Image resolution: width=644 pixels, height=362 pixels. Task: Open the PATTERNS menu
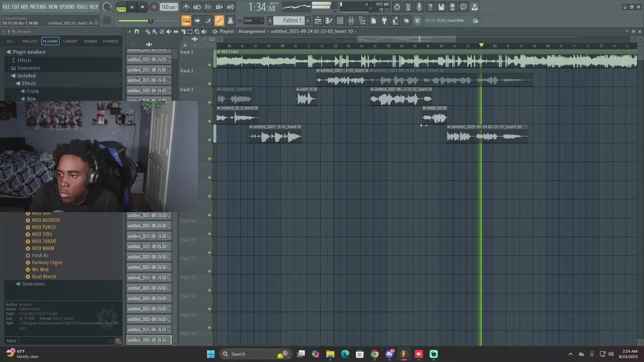[38, 7]
